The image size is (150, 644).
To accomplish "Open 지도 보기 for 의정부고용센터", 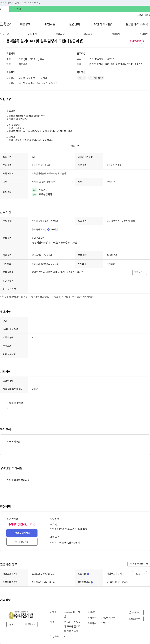I will (140, 574).
